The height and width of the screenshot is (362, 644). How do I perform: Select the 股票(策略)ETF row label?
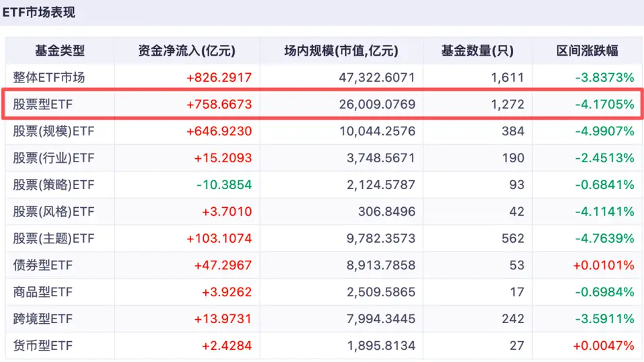click(x=54, y=185)
